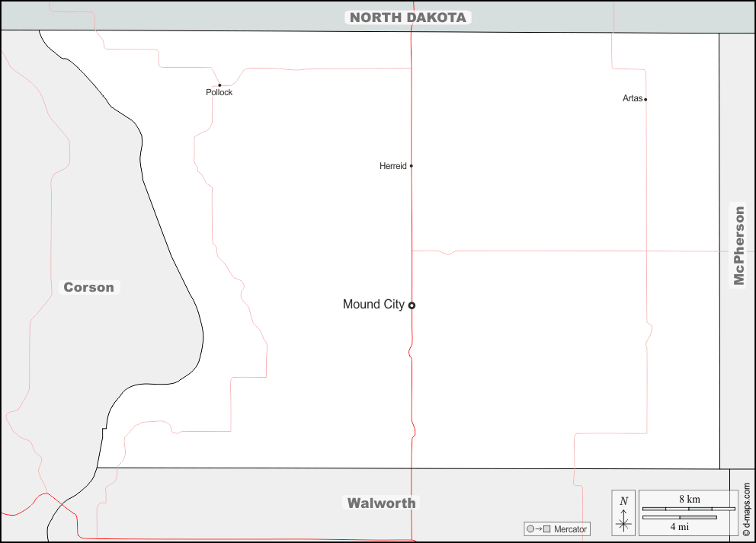This screenshot has width=756, height=543.
Task: Click the Pollock text label
Action: tap(219, 93)
